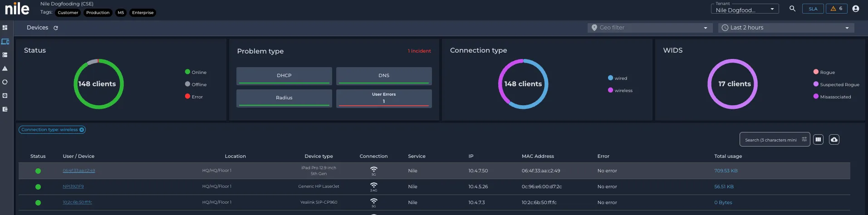Open the 709.53 KB total usage link
868x215 pixels.
[726, 171]
